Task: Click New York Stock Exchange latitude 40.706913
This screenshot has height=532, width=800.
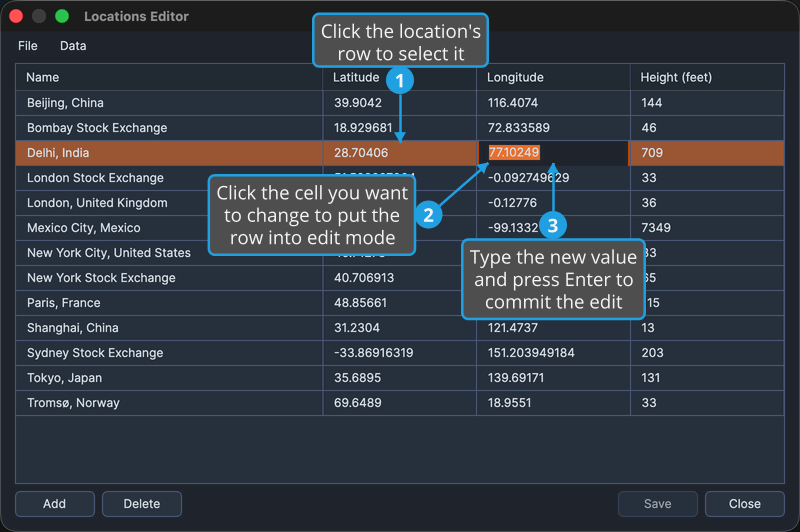Action: pos(399,278)
